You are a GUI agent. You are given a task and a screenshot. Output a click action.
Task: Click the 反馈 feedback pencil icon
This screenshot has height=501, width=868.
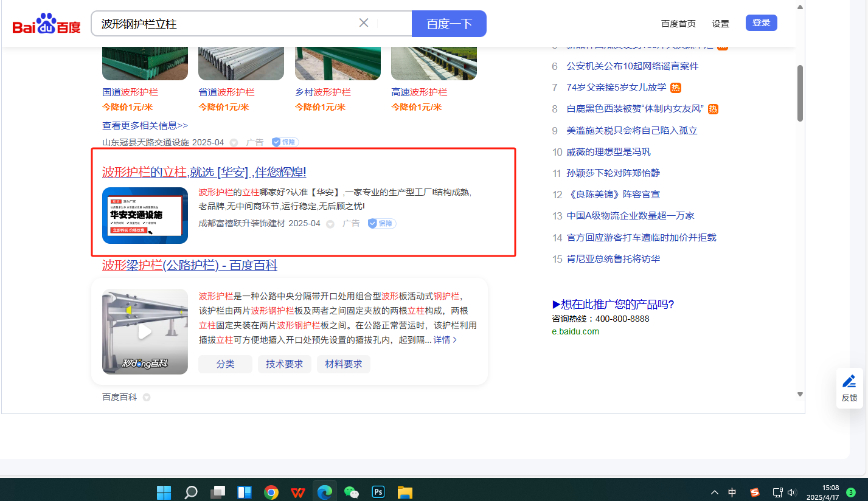(849, 382)
